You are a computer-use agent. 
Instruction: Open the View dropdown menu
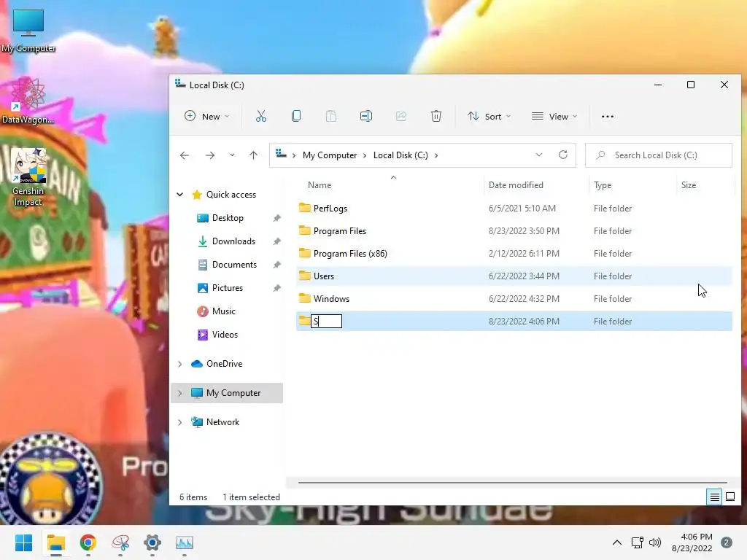coord(554,116)
